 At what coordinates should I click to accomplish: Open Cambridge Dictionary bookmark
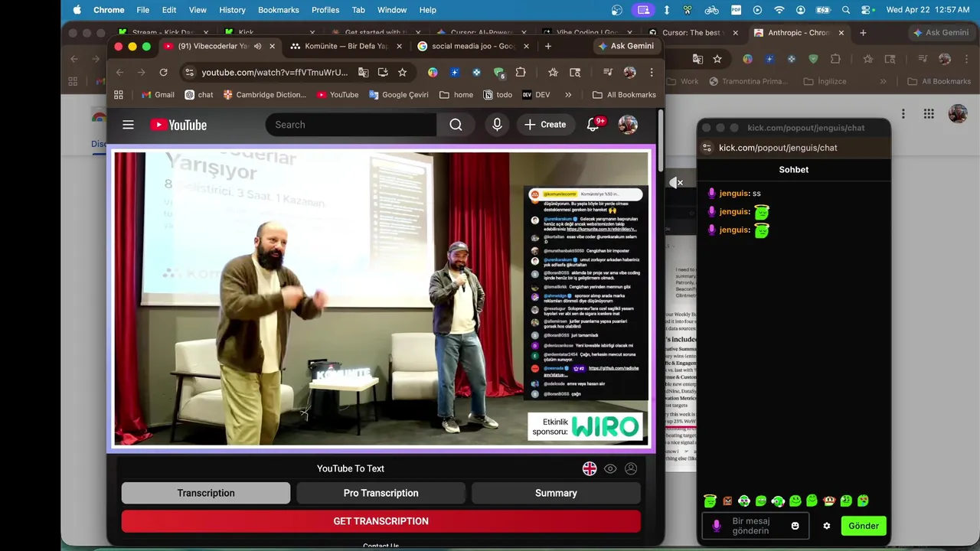pos(264,95)
